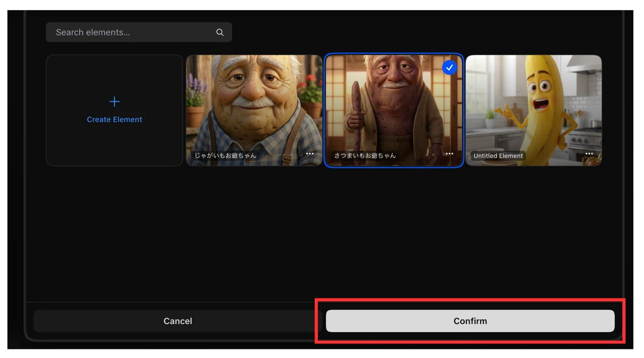The height and width of the screenshot is (358, 644).
Task: Open three-dot menu on Untitled Element card
Action: pos(589,154)
